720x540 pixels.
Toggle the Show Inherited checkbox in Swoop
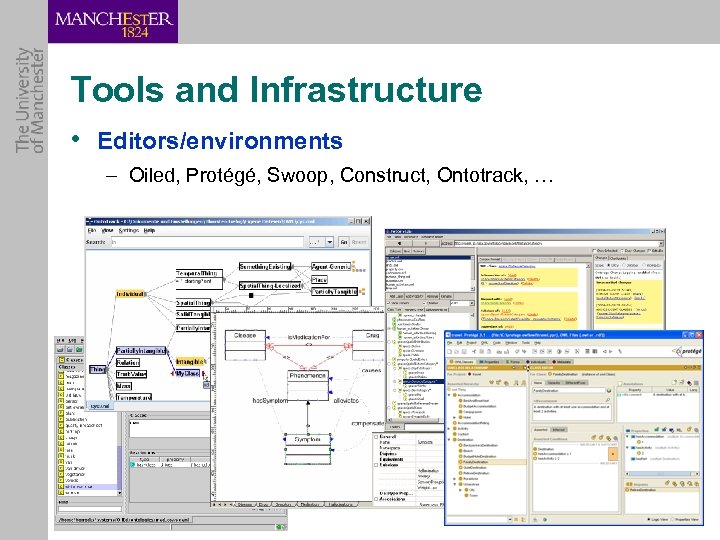click(595, 251)
